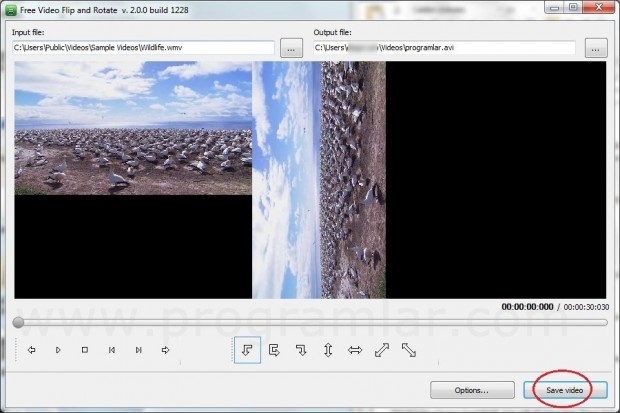Click the step forward arrow icon
The image size is (620, 413).
165,350
